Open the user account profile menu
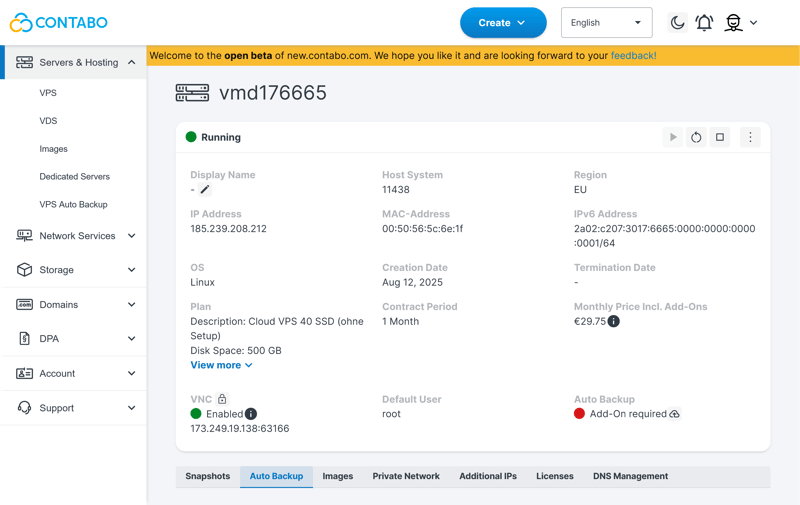 (740, 23)
